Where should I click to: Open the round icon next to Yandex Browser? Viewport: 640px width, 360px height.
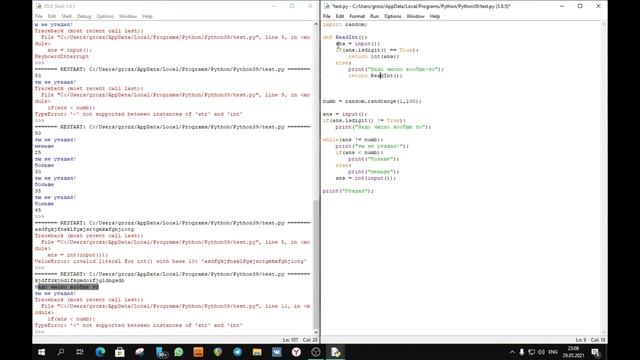(316, 352)
